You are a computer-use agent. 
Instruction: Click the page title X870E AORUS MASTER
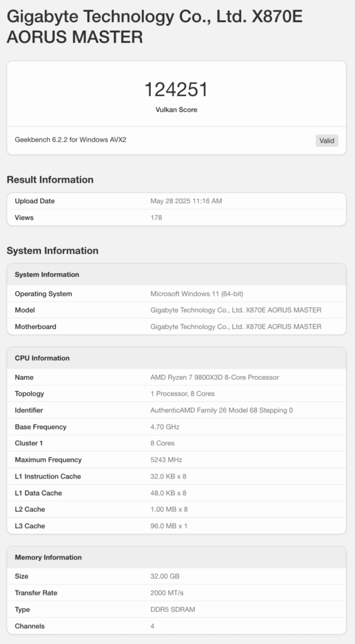[155, 26]
